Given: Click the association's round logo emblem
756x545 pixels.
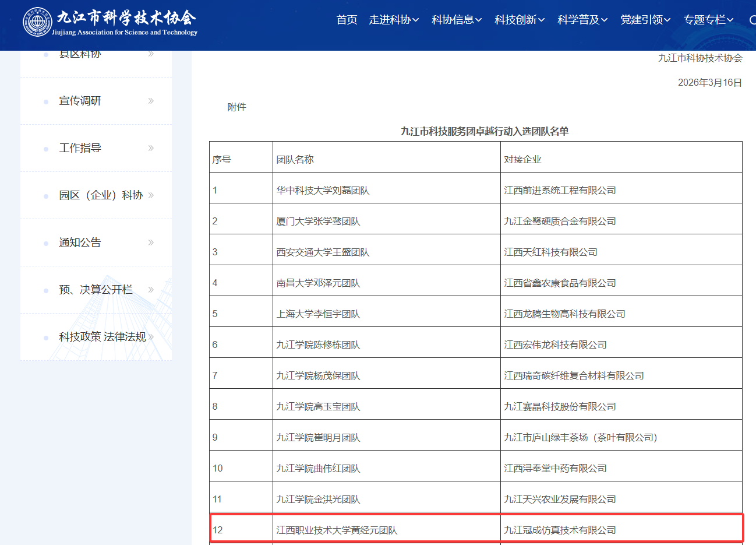Looking at the screenshot, I should [37, 22].
